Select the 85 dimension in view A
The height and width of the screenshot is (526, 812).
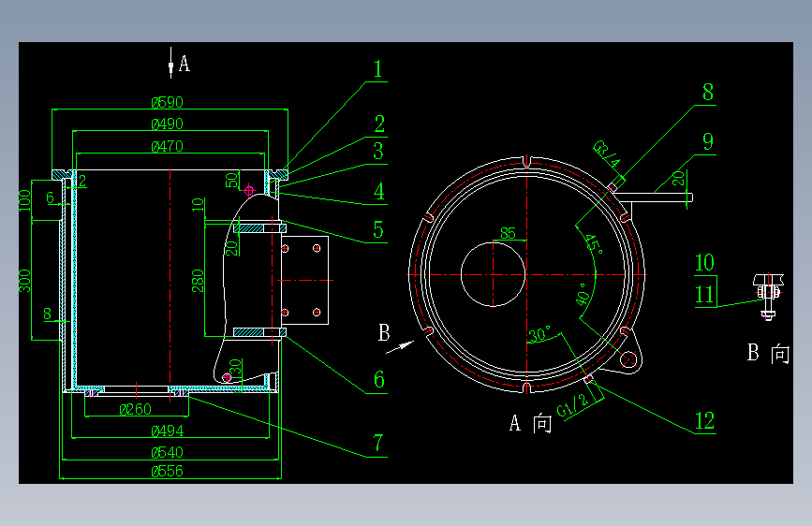(x=508, y=233)
